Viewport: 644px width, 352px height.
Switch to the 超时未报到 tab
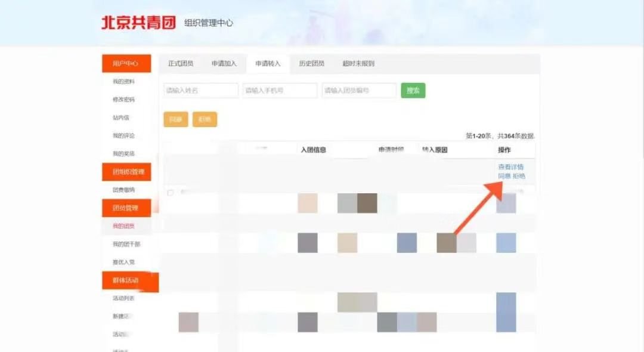click(358, 64)
